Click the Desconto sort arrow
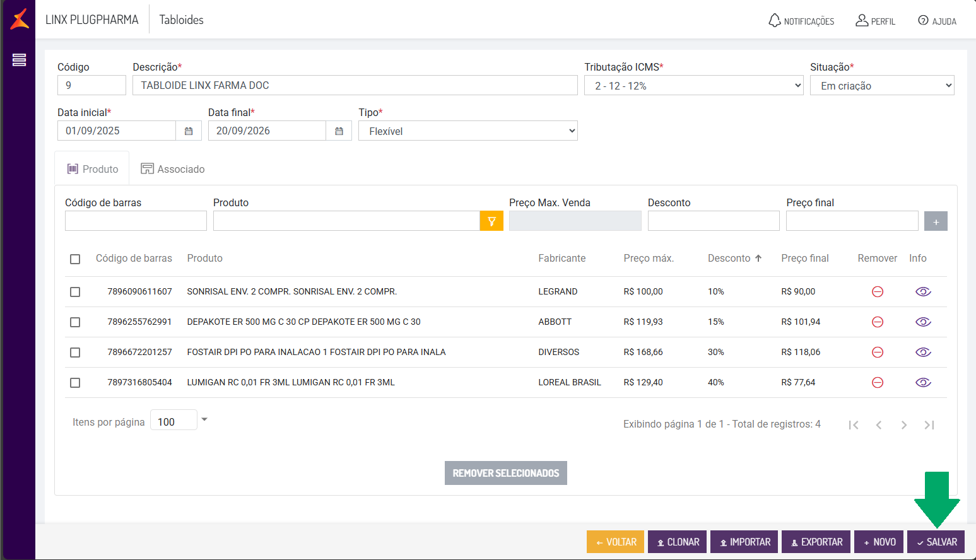The width and height of the screenshot is (976, 560). coord(758,258)
